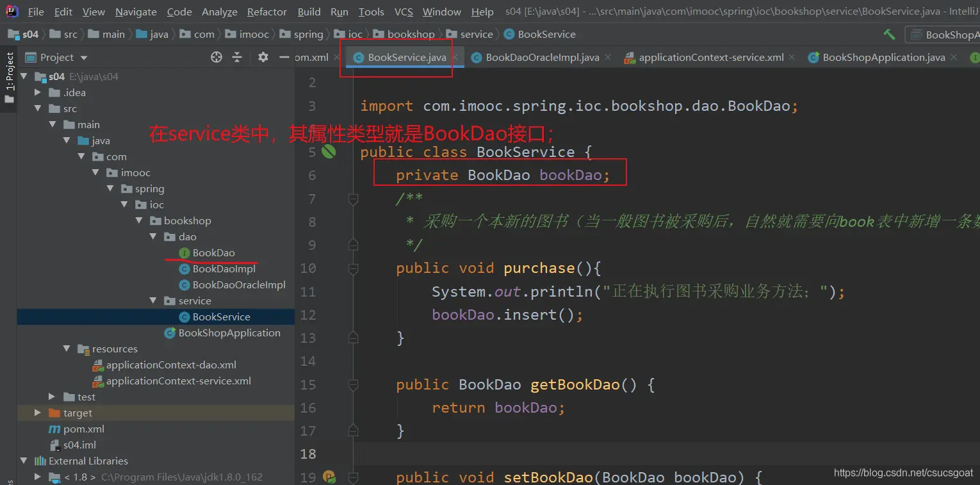The image size is (980, 485).
Task: Click the Spring bean gutter icon on line 5
Action: [x=329, y=152]
